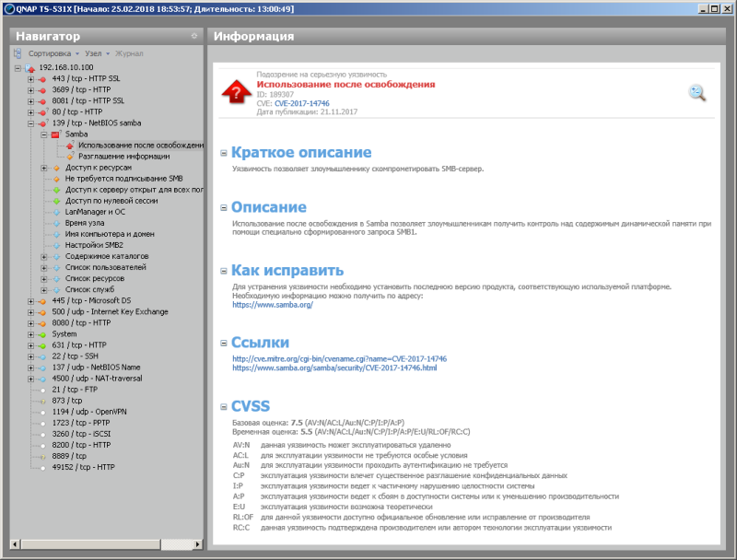Expand the 4500 / udp - NAT-traversal node
Image resolution: width=737 pixels, height=560 pixels.
pos(30,379)
